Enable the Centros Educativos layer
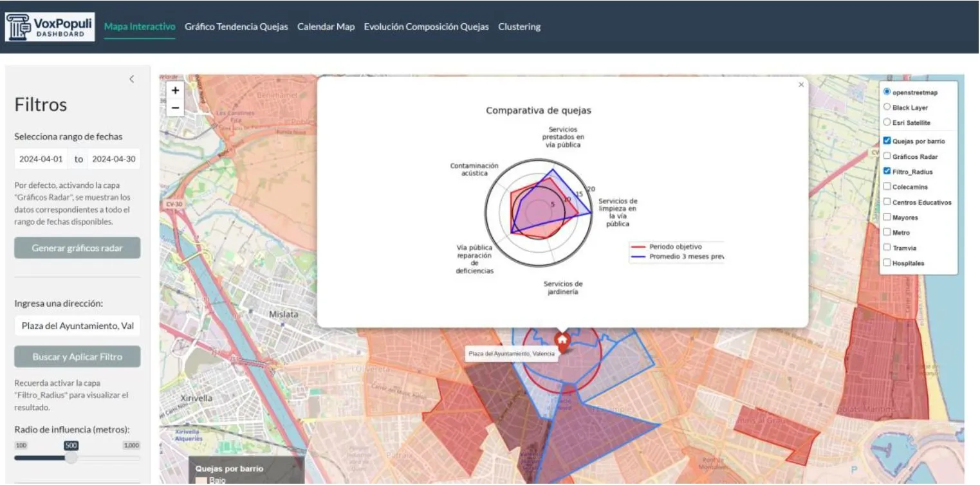Screen dimensions: 980x485 887,202
